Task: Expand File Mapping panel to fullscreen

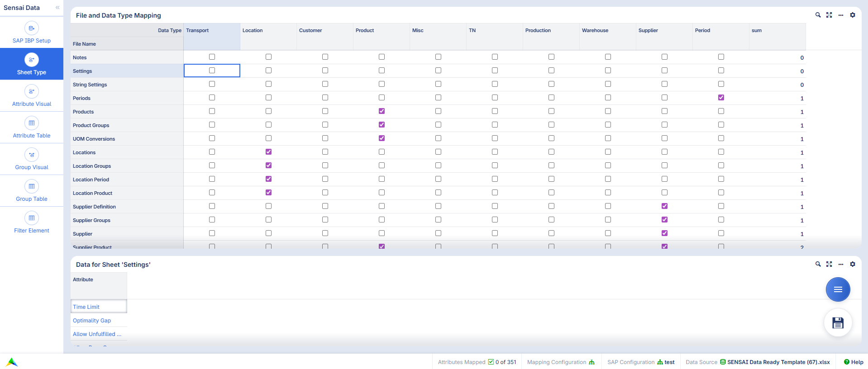Action: coord(829,15)
